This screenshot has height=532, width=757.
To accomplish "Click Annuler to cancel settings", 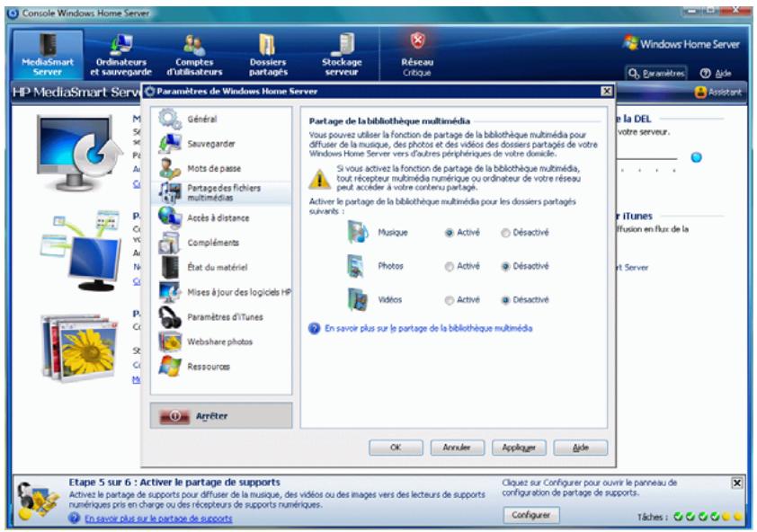I will 457,448.
